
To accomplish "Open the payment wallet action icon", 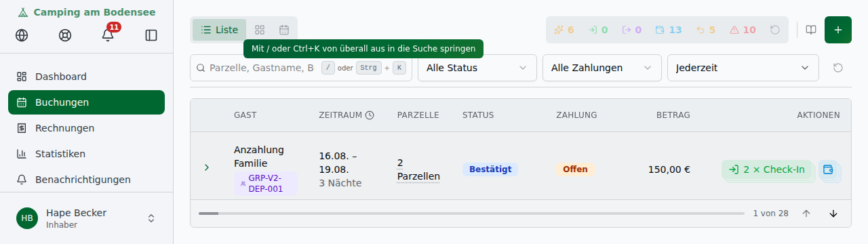I will point(828,169).
